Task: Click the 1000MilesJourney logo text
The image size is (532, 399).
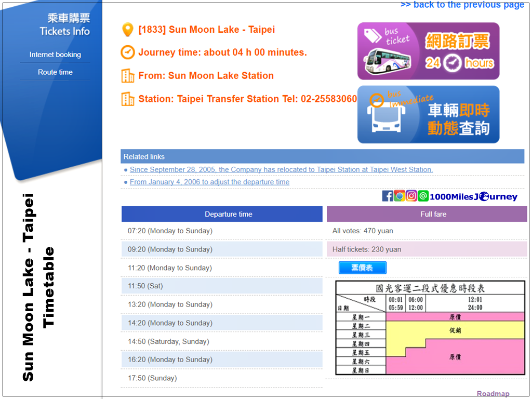Action: (x=474, y=196)
